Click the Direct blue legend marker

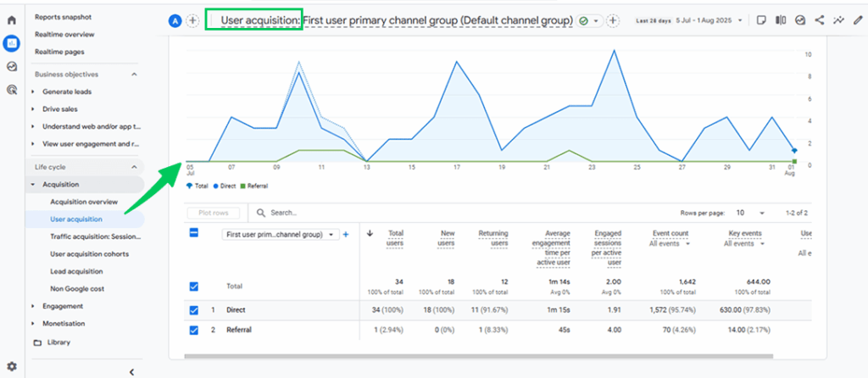point(216,186)
